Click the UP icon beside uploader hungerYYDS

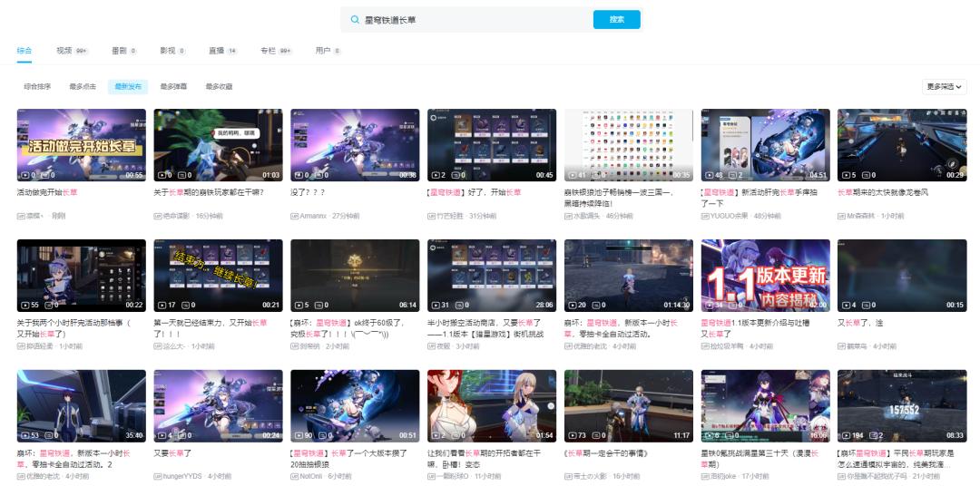click(158, 477)
